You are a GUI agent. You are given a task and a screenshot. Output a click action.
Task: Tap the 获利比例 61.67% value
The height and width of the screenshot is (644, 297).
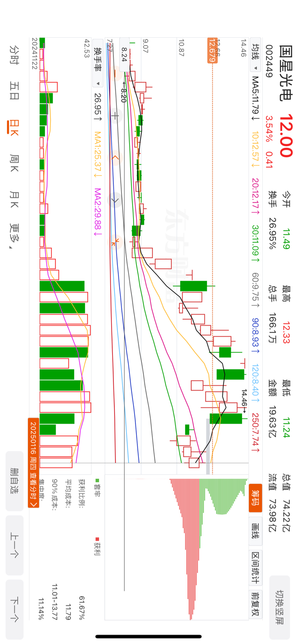coord(82,608)
